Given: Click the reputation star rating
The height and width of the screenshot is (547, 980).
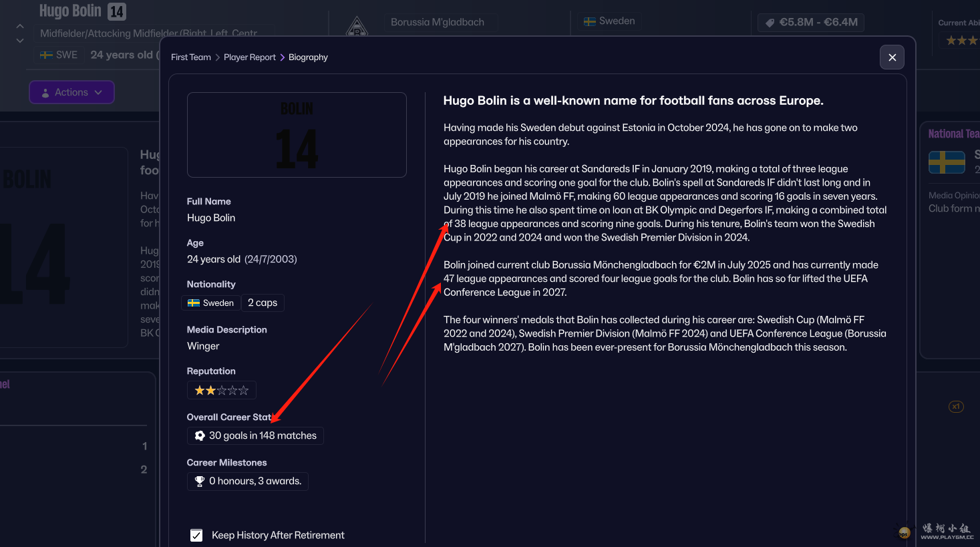Looking at the screenshot, I should pyautogui.click(x=222, y=390).
